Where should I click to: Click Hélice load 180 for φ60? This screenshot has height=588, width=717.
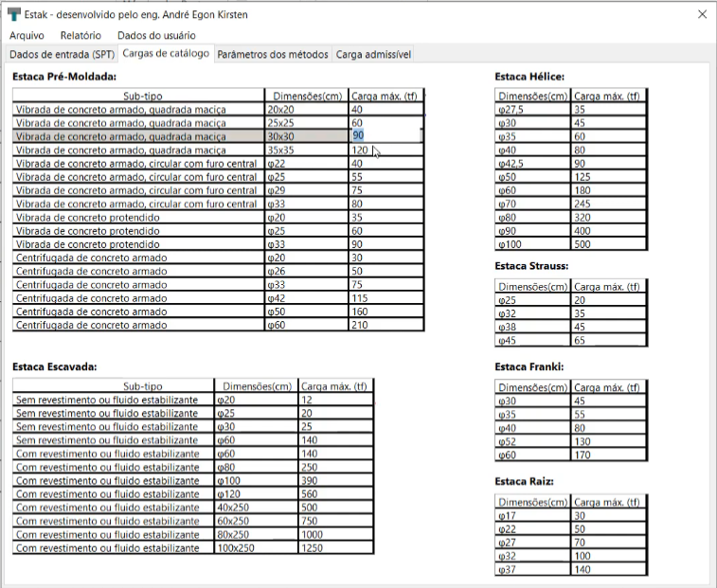609,190
